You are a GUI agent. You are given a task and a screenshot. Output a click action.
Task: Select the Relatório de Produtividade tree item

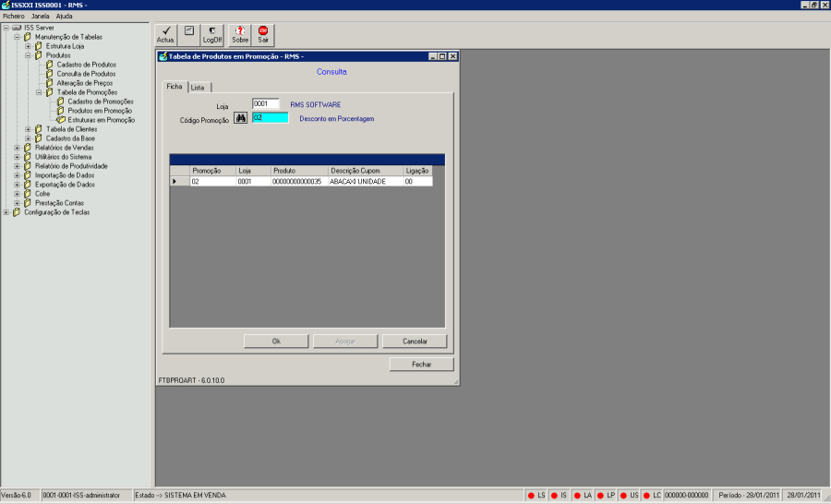(x=71, y=166)
